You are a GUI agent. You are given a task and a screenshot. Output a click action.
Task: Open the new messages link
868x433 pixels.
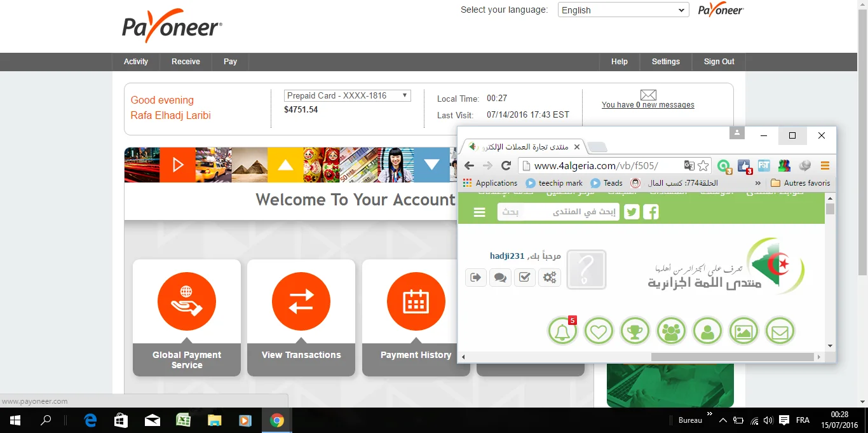(x=648, y=105)
